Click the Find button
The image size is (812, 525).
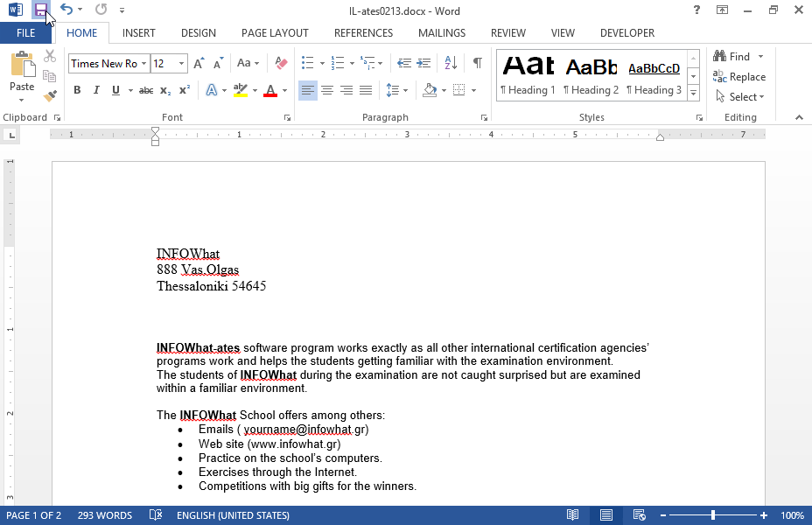[731, 56]
